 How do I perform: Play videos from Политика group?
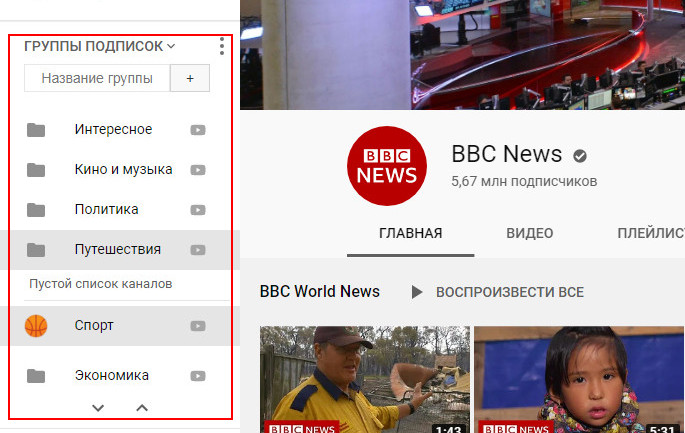click(198, 210)
